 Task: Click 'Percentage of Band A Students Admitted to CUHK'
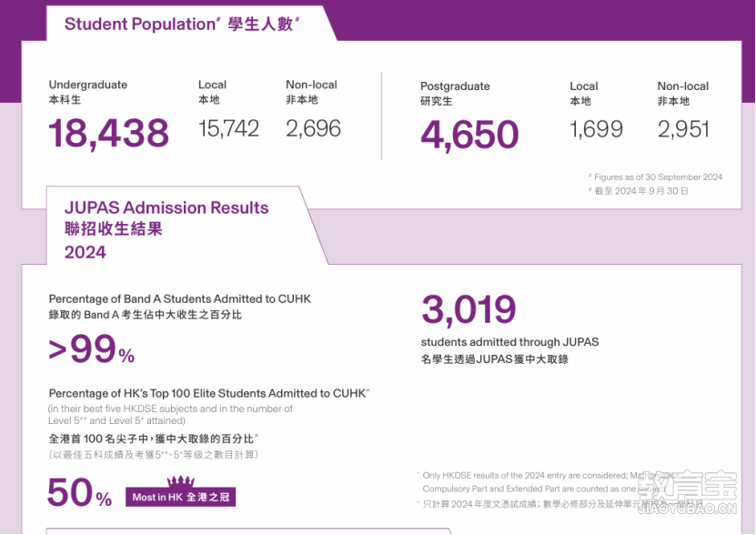click(180, 299)
